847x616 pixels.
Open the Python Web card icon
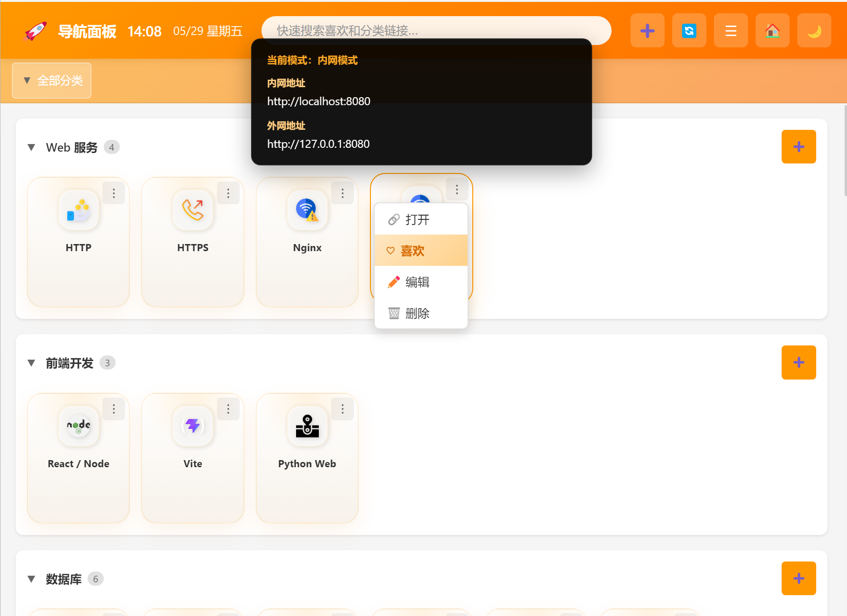(x=307, y=426)
